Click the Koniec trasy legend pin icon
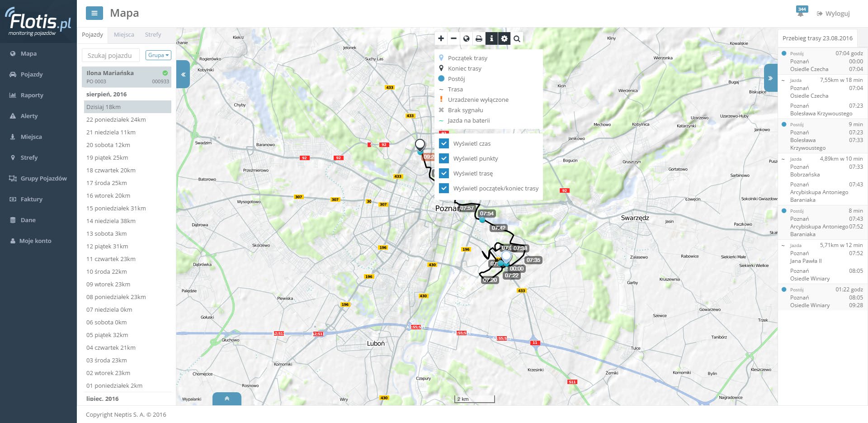This screenshot has width=868, height=423. [441, 68]
